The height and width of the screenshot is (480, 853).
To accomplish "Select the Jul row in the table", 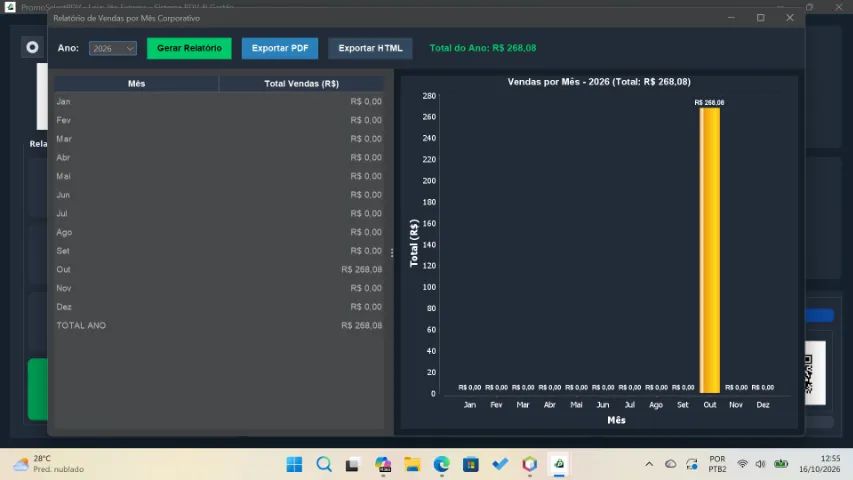I will (x=219, y=213).
